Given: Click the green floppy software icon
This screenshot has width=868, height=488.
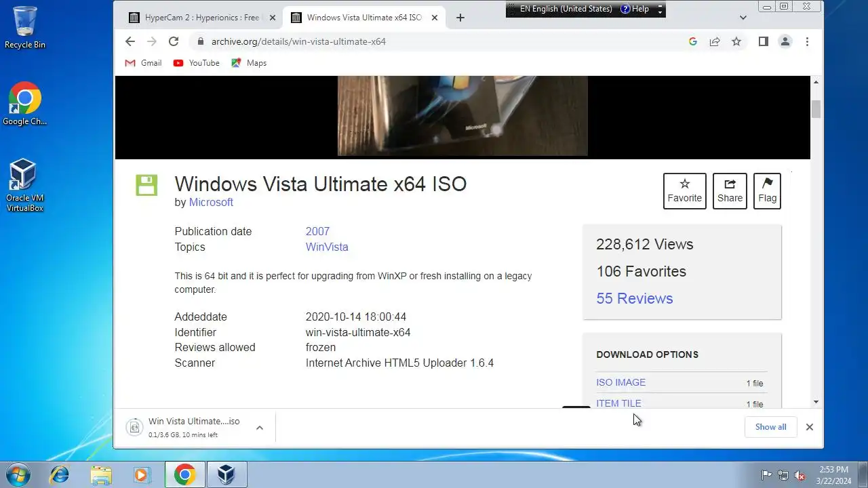Looking at the screenshot, I should click(x=146, y=185).
